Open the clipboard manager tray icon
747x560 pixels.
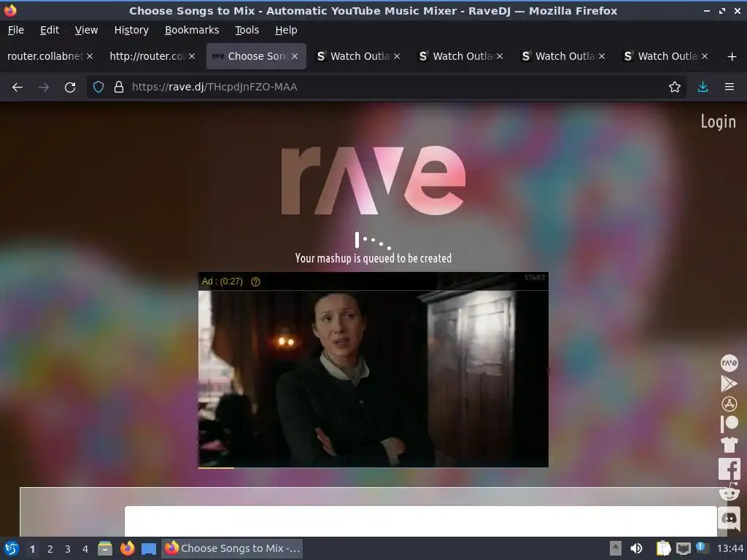(663, 548)
